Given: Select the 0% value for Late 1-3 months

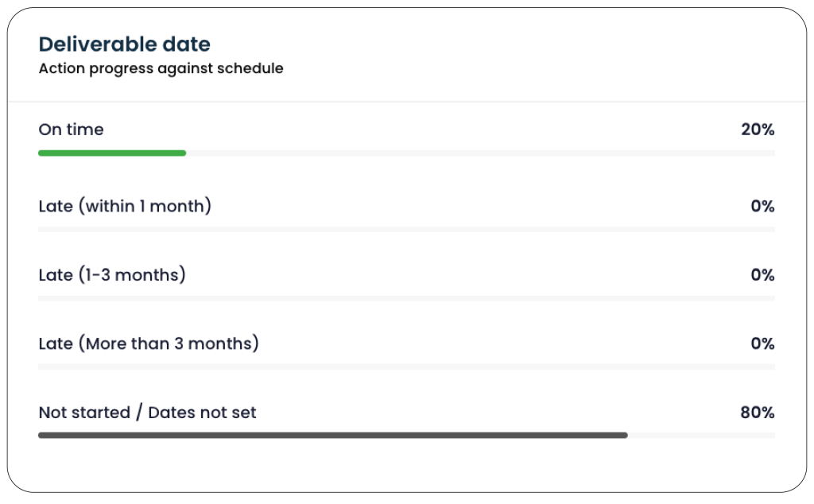Looking at the screenshot, I should point(762,274).
